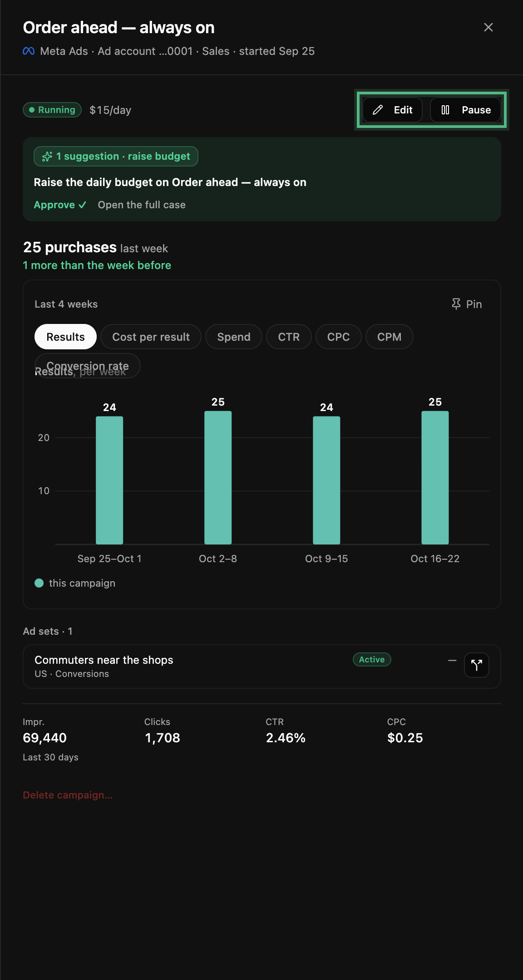This screenshot has width=523, height=980.
Task: Close the Order ahead campaign panel
Action: 488,27
